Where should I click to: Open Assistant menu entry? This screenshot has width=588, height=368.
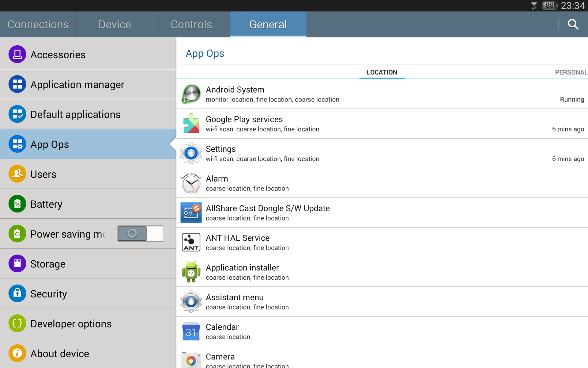point(382,301)
